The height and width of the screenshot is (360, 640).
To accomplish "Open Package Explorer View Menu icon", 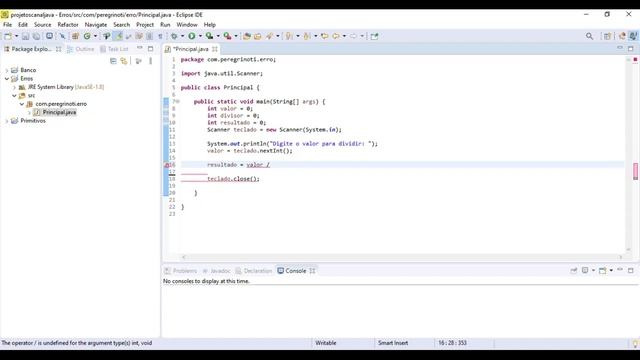I will (151, 61).
